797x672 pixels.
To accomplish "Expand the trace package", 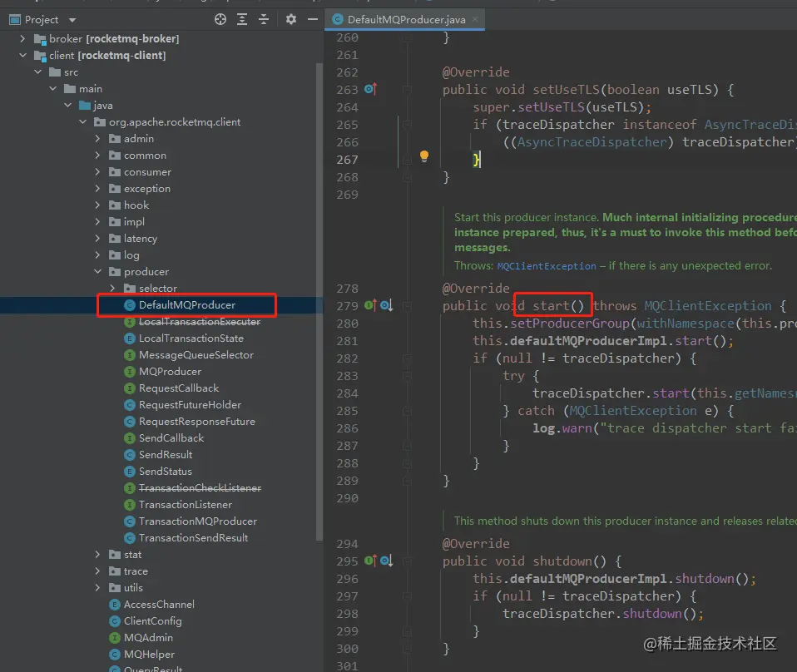I will pos(97,571).
